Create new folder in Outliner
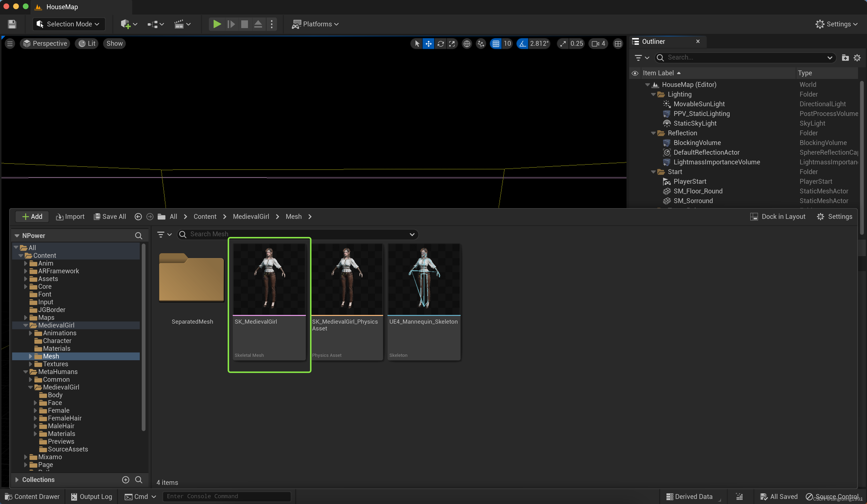This screenshot has width=867, height=504. pos(845,58)
